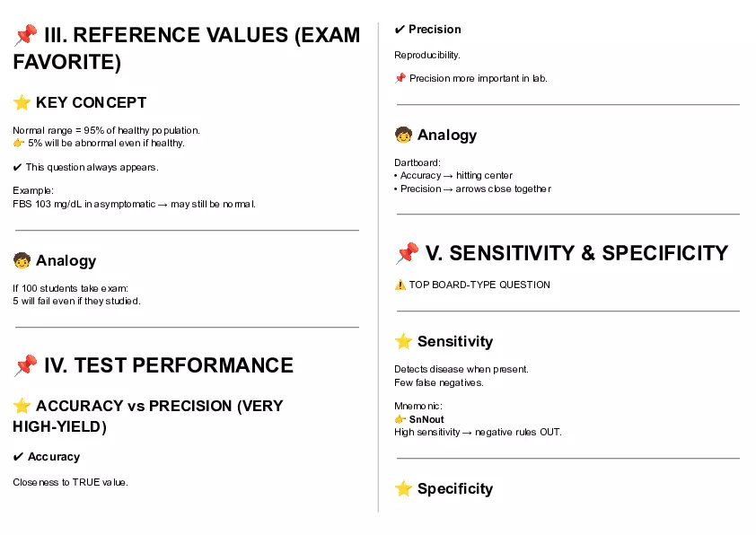Click the warning icon before TOP BOARD-TYPE QUESTION
This screenshot has width=756, height=535.
click(x=400, y=285)
